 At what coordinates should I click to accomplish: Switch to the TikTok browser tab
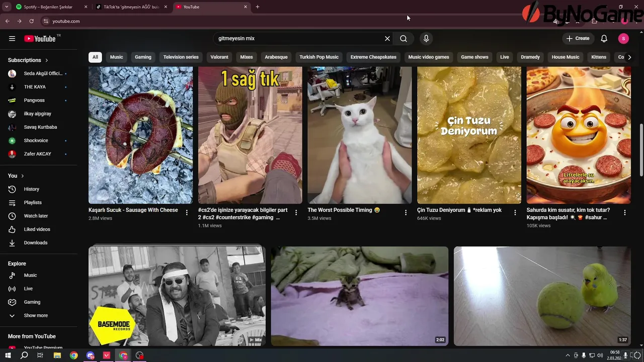tap(132, 7)
